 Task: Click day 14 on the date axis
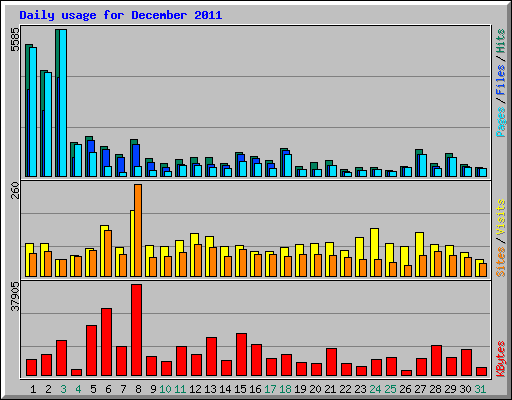point(225,389)
